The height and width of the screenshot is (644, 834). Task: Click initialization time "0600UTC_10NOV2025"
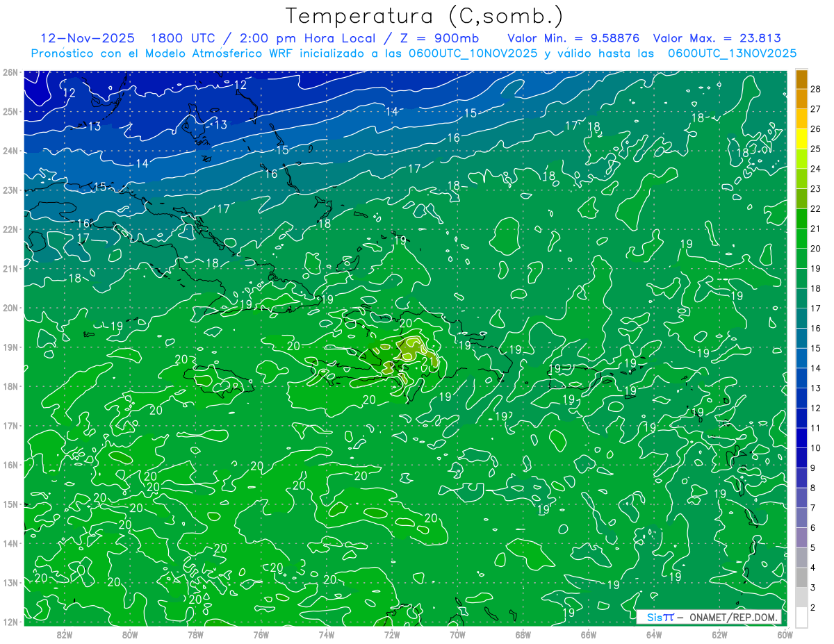[473, 53]
